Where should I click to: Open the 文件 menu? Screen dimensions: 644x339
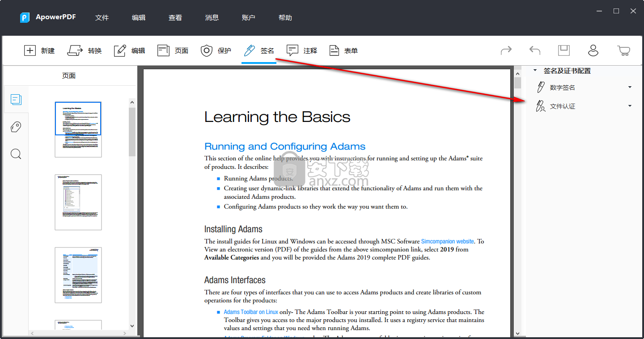pos(102,17)
